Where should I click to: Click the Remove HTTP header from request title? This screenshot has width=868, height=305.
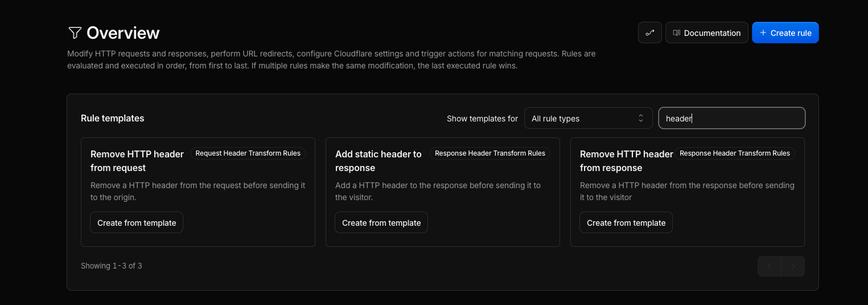tap(137, 161)
